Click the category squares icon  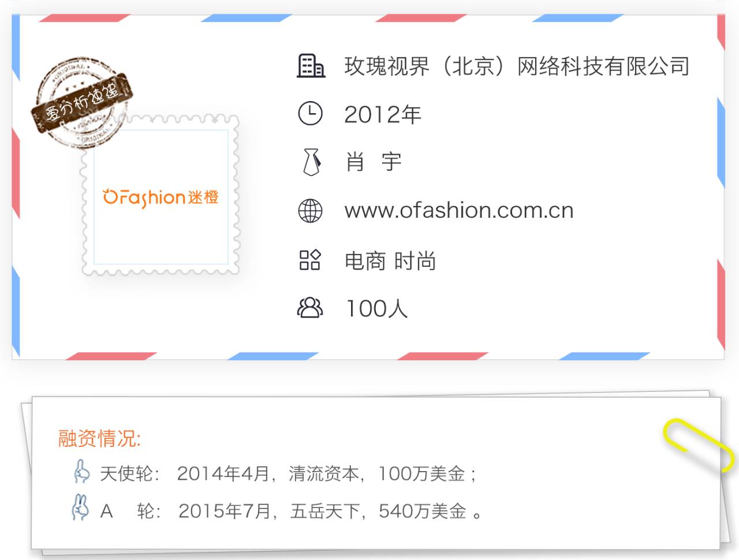[x=310, y=260]
